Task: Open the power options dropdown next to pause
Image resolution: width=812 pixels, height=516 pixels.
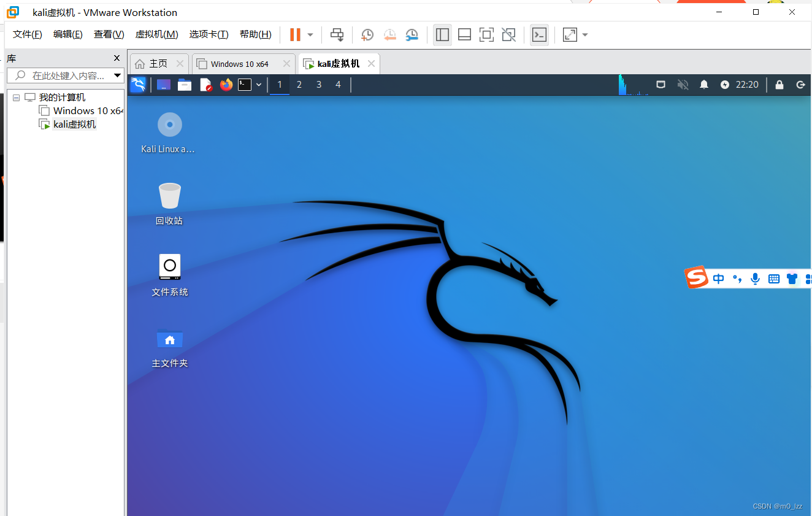Action: point(310,35)
